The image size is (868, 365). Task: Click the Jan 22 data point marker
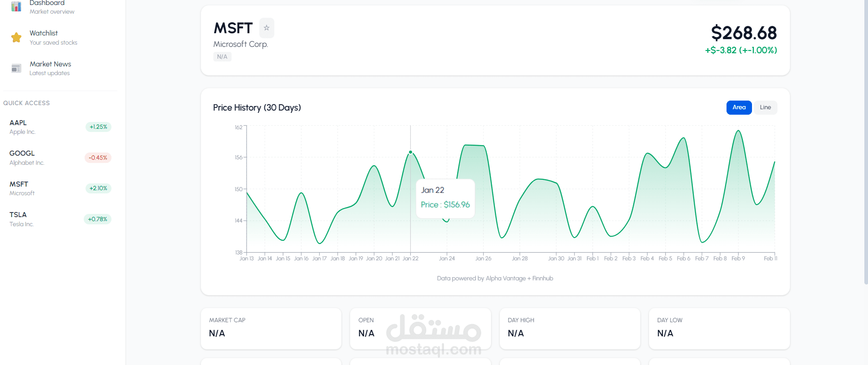pyautogui.click(x=410, y=152)
